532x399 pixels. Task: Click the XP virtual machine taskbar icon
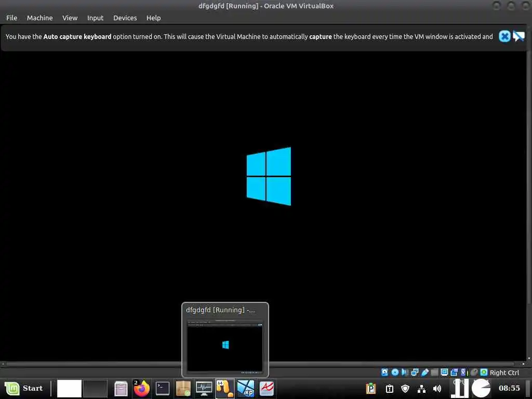point(246,389)
